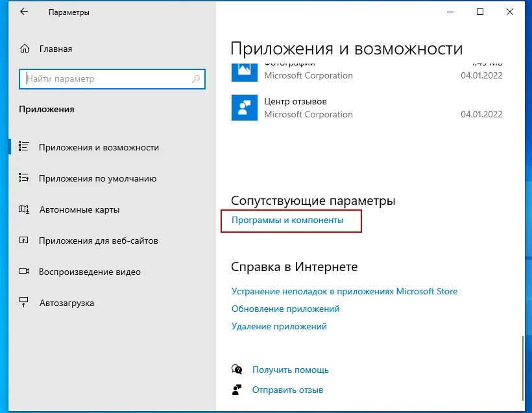This screenshot has width=532, height=413.
Task: Click the Автономные карты map icon
Action: pyautogui.click(x=24, y=209)
